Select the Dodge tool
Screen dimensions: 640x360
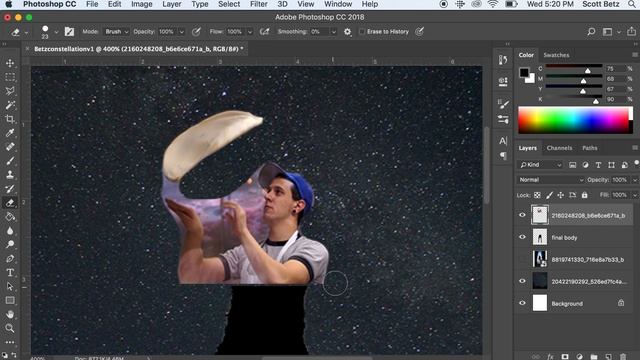point(10,244)
